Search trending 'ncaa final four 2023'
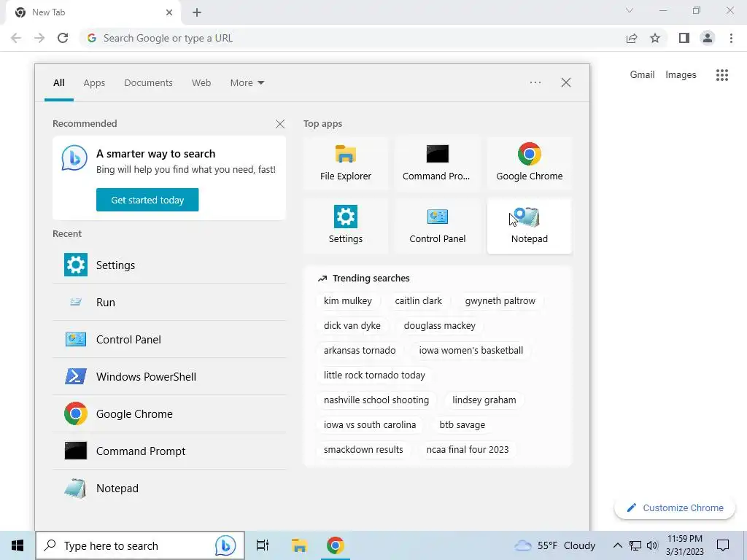Viewport: 747px width, 560px height. point(468,449)
